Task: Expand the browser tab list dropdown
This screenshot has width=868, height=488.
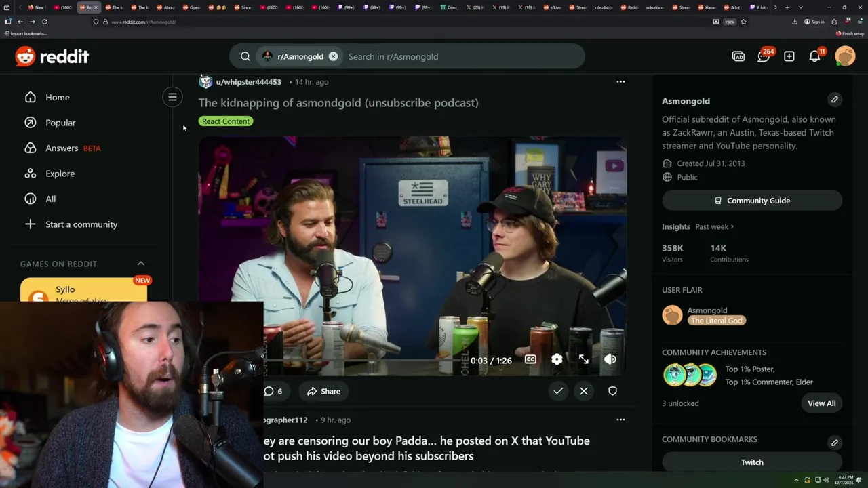Action: pyautogui.click(x=801, y=7)
